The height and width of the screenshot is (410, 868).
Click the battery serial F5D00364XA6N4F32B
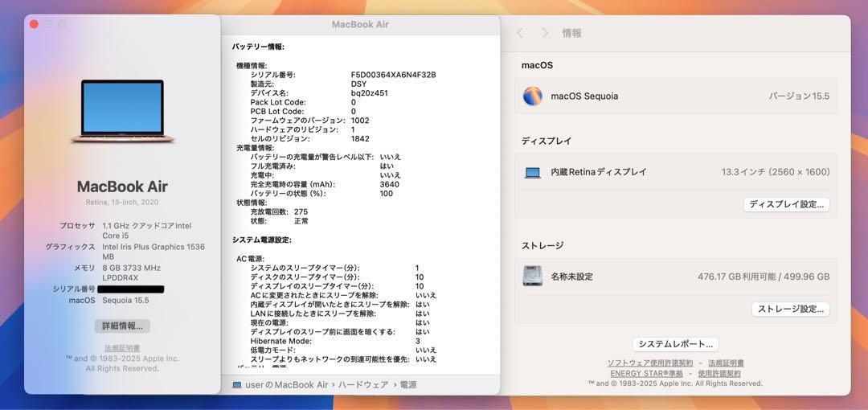[394, 75]
